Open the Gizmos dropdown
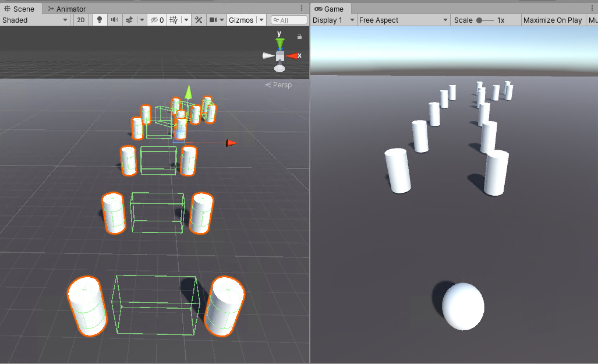Viewport: 598px width, 364px height. pyautogui.click(x=246, y=19)
